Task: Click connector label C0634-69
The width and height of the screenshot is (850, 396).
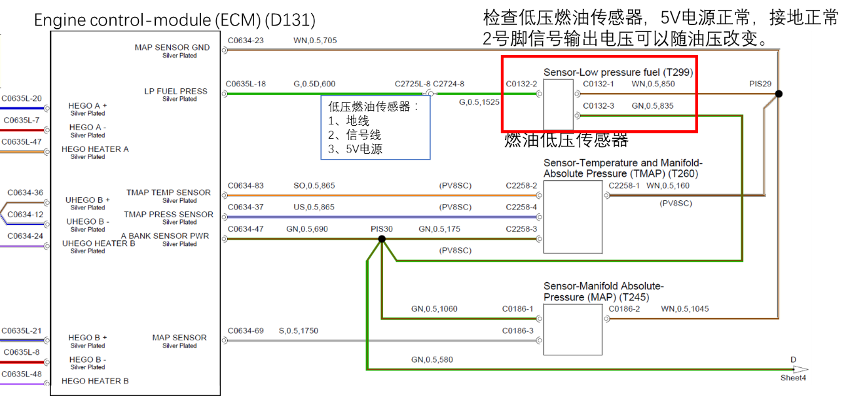Action: coord(246,330)
